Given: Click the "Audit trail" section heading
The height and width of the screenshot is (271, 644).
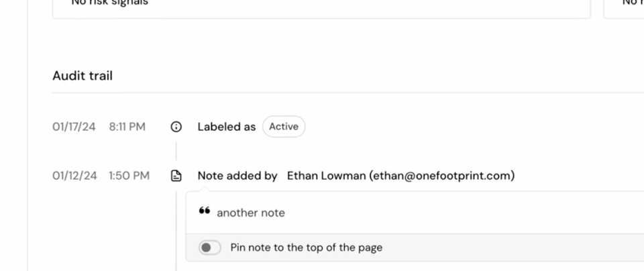Looking at the screenshot, I should pos(83,76).
